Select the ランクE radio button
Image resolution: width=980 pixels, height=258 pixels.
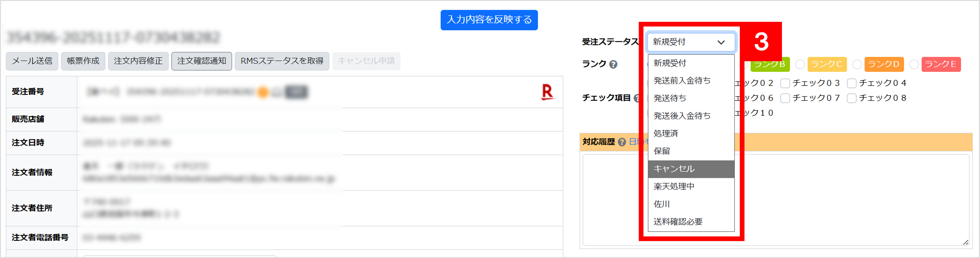(914, 64)
